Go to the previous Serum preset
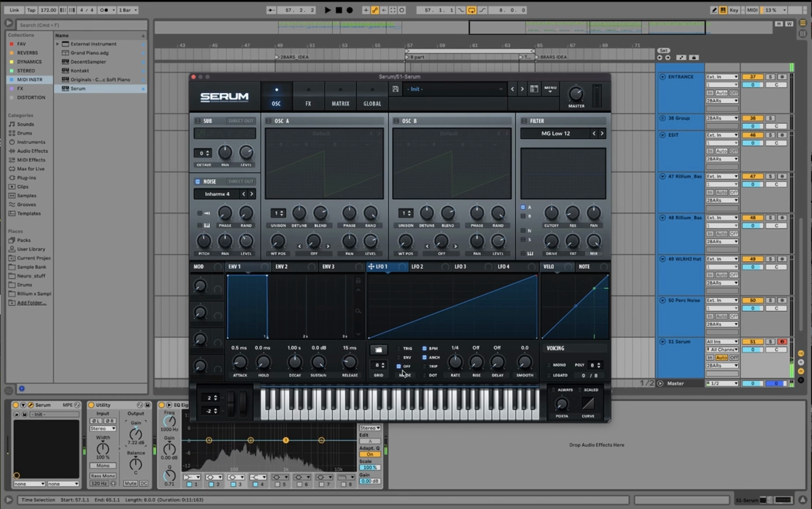 [x=512, y=89]
